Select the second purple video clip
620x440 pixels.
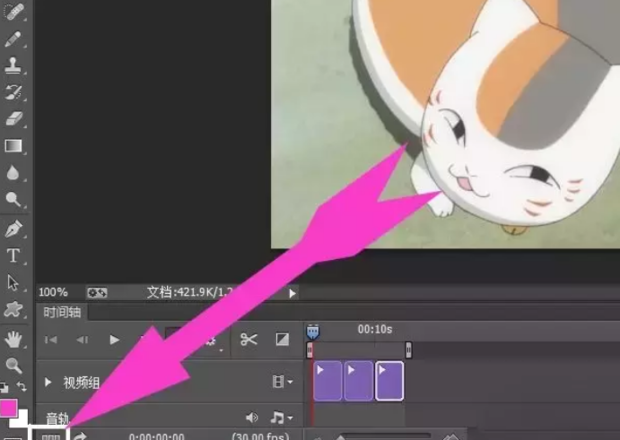[359, 381]
